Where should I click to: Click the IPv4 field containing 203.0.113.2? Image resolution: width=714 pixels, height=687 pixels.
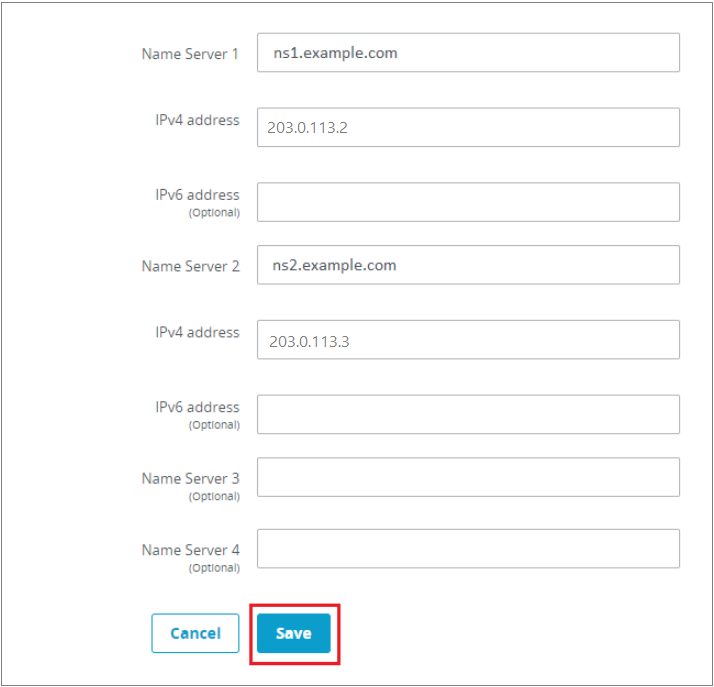click(468, 128)
